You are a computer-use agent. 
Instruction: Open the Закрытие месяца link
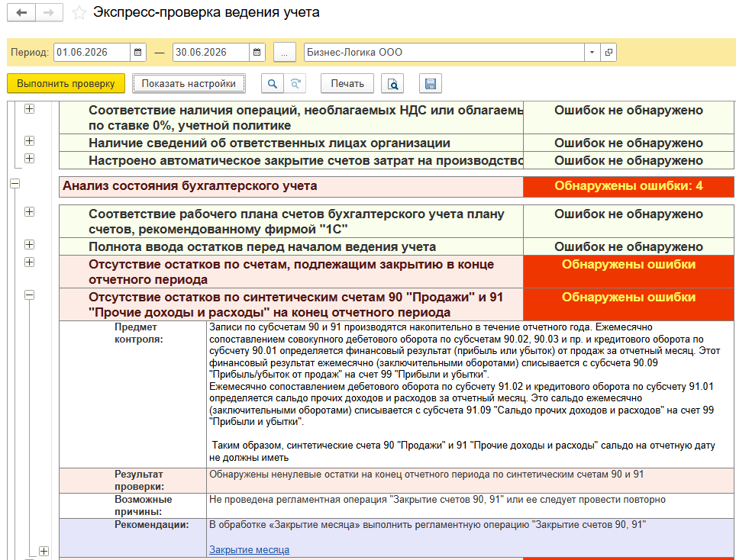249,549
